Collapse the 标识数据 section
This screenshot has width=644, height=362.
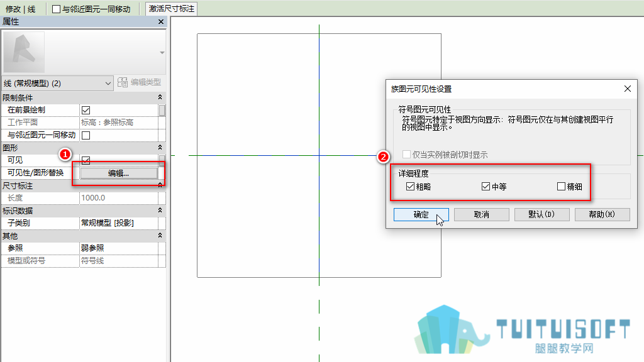click(x=160, y=210)
